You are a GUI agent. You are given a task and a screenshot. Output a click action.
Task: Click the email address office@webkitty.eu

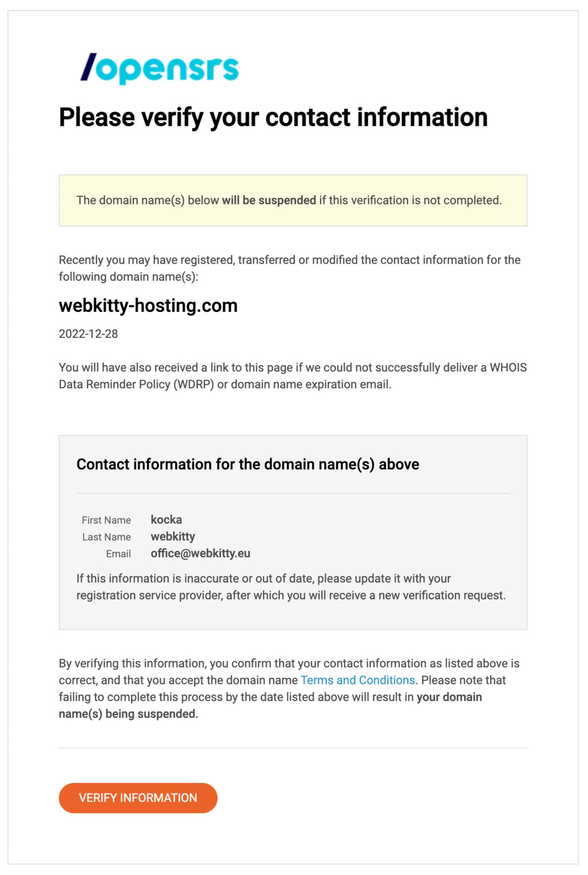click(200, 553)
